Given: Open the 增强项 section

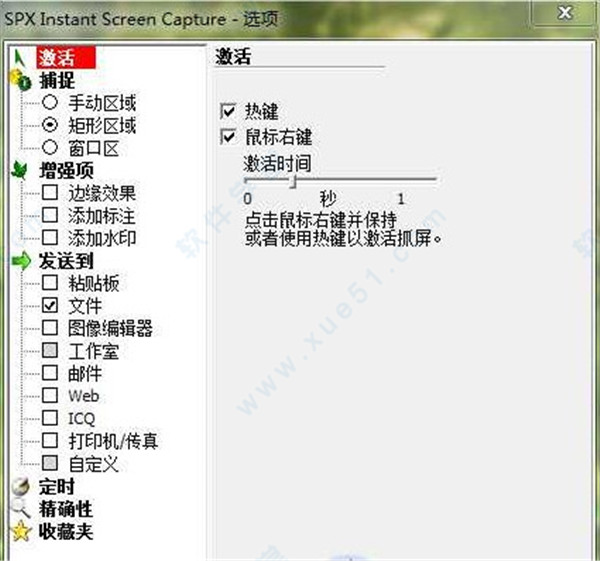Looking at the screenshot, I should (x=66, y=171).
